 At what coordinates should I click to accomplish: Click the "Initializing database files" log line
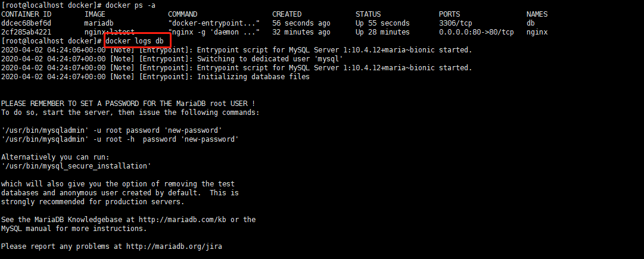[x=253, y=77]
